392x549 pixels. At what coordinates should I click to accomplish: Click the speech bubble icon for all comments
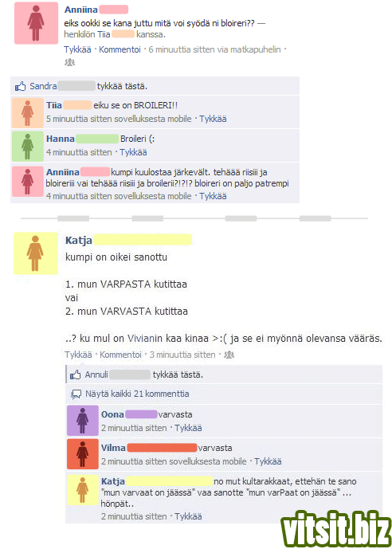(x=76, y=394)
